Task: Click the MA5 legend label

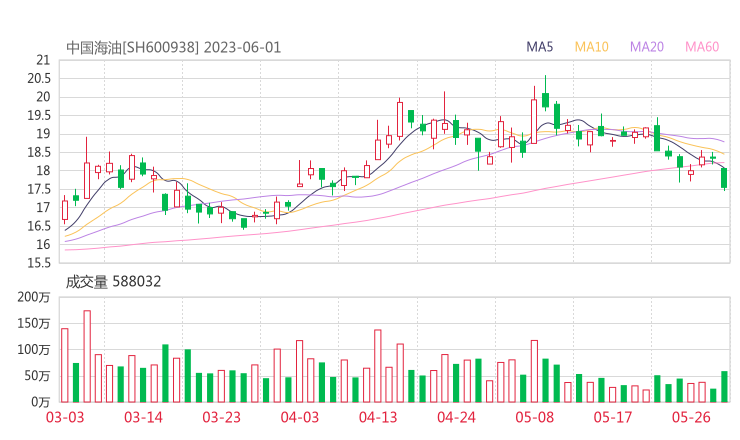Action: tap(539, 47)
